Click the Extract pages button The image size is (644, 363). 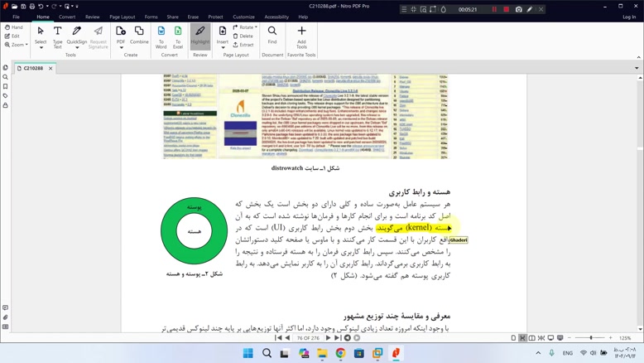click(x=244, y=45)
